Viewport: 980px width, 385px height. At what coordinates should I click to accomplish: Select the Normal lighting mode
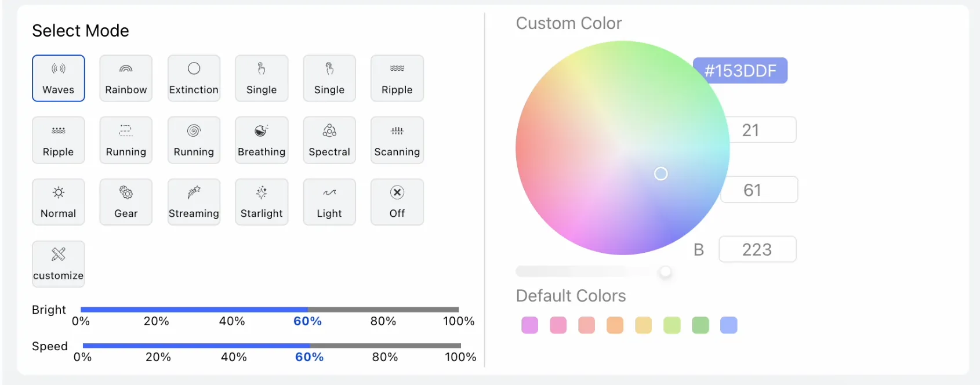coord(58,202)
